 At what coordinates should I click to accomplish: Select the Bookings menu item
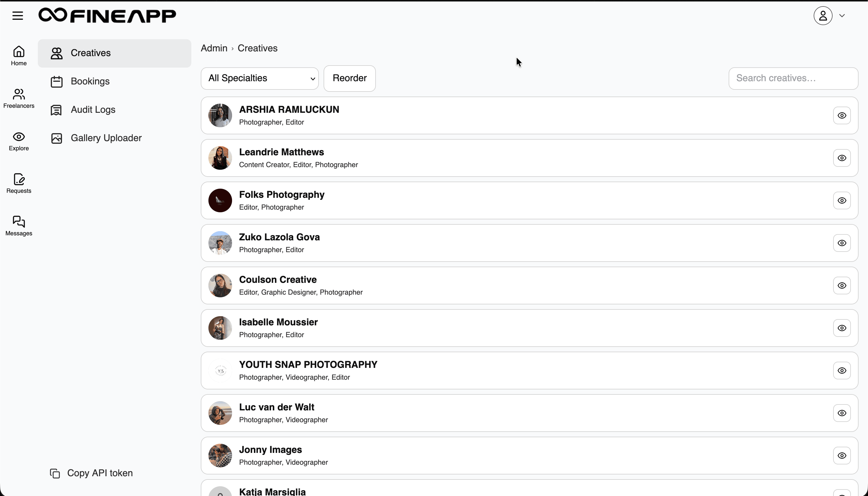coord(90,81)
